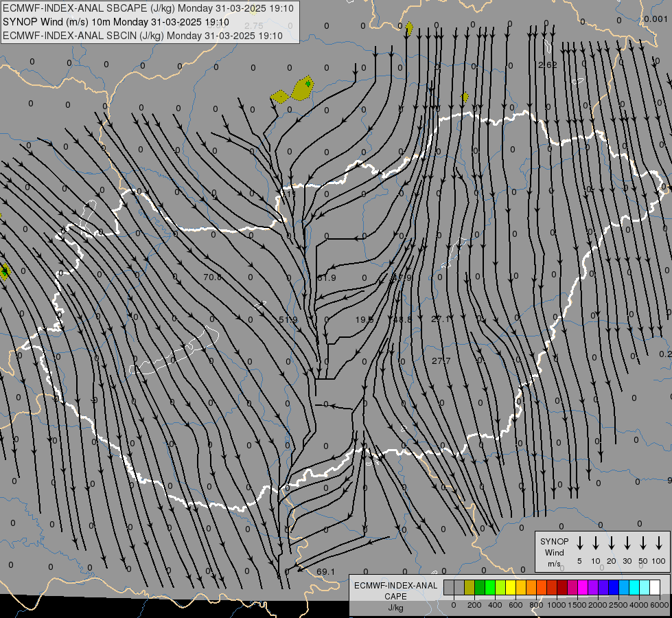672x618 pixels.
Task: Click the 69.1 value near the bottom
Action: [326, 572]
